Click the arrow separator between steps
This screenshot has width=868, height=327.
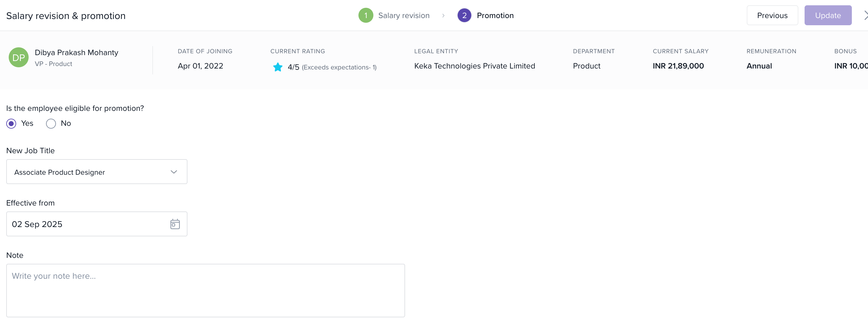click(443, 16)
